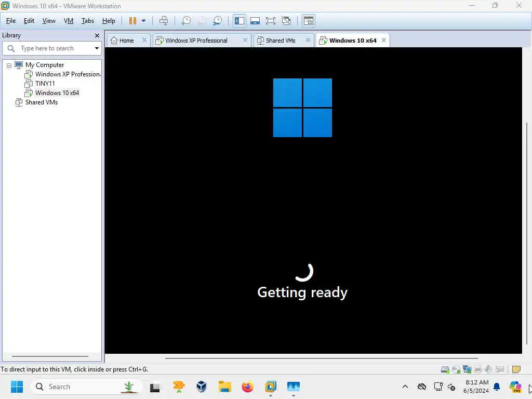Enter full screen mode
Viewport: 532px width, 399px height.
click(x=271, y=21)
